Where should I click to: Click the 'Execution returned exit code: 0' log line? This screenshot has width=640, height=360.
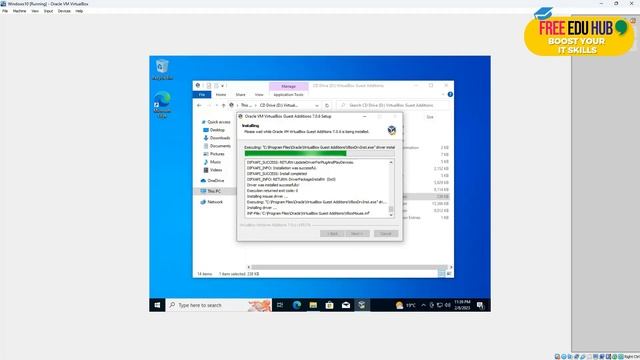pos(272,191)
